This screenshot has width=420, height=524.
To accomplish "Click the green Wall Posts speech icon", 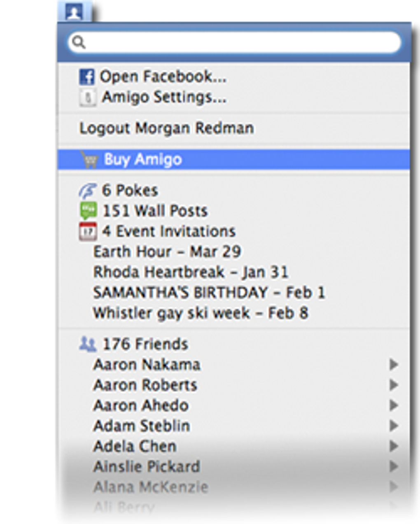I will [x=88, y=211].
